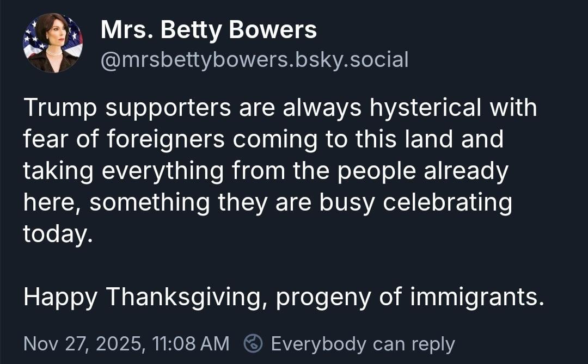Click the line starting "here, something they"
The image size is (588, 364).
coord(267,202)
